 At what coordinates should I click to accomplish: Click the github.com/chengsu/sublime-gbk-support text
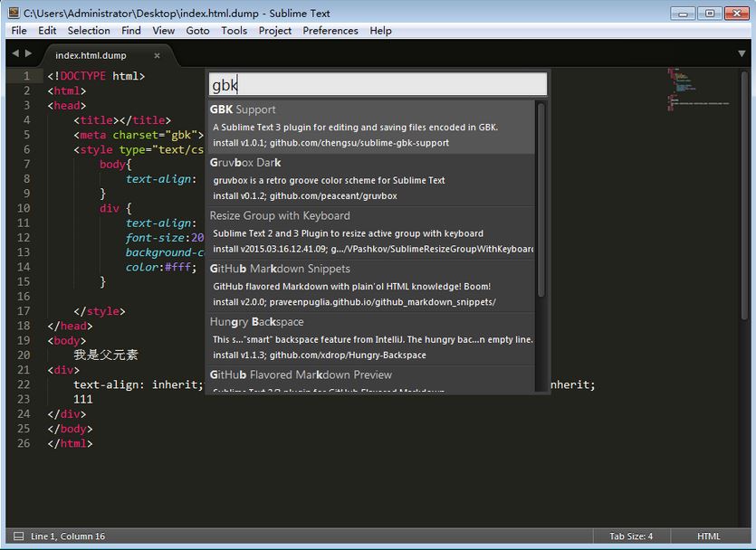point(359,143)
